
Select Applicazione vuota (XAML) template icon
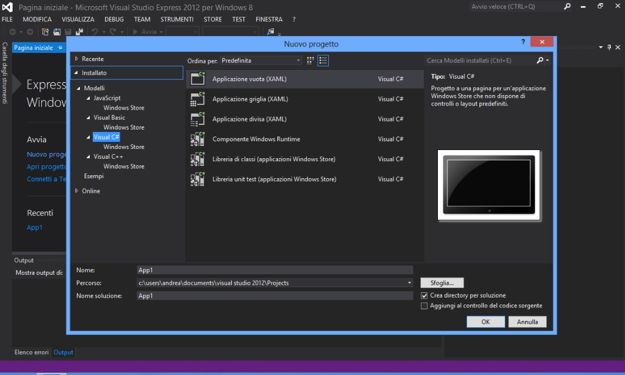click(198, 79)
